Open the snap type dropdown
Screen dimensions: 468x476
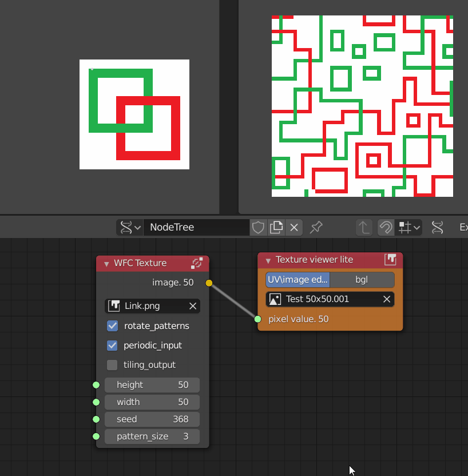[x=410, y=227]
